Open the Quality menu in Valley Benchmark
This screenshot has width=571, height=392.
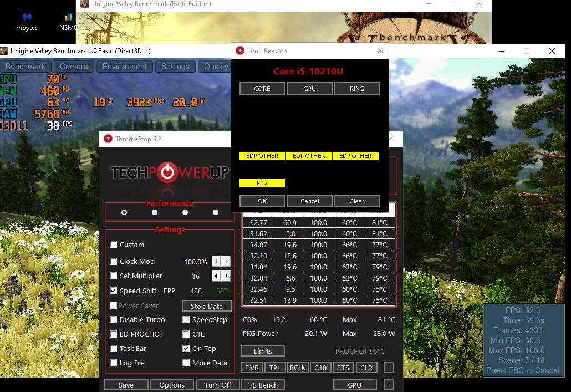(x=216, y=67)
